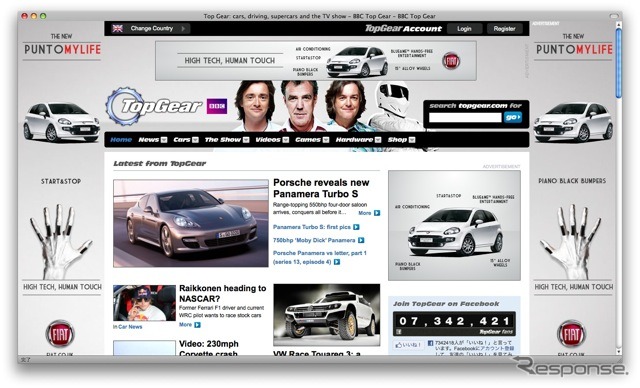
Task: Open 'Raikkonen heading to NASCAR?' headline
Action: (222, 293)
